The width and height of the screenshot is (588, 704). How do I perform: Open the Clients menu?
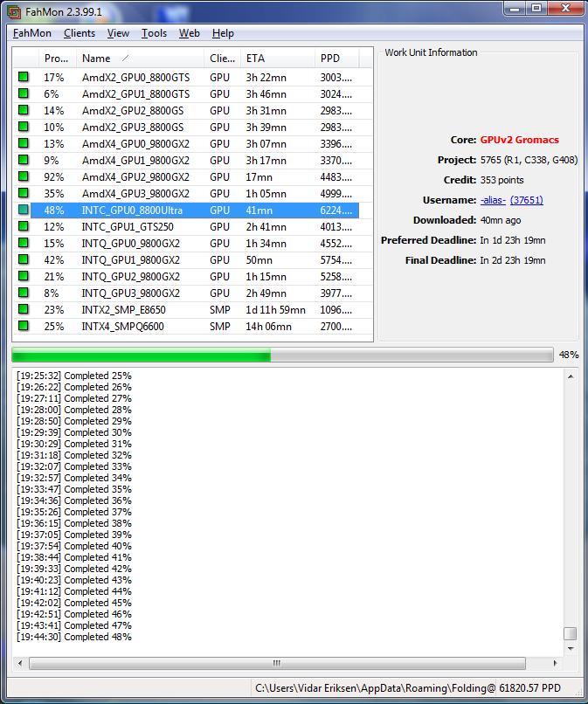coord(80,33)
